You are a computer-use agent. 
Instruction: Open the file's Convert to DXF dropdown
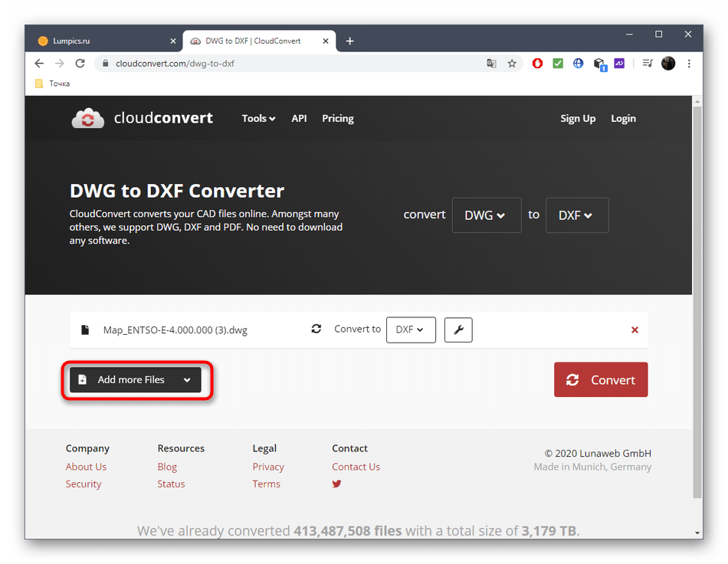click(411, 330)
